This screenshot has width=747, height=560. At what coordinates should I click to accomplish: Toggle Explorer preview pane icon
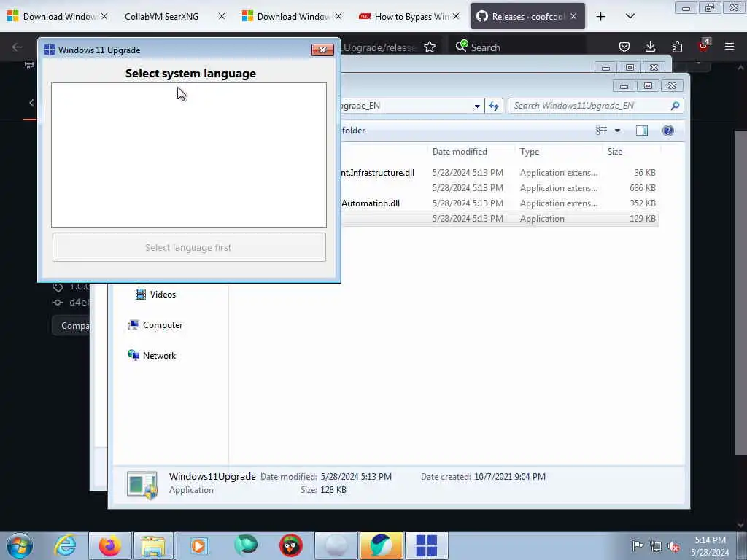[x=642, y=131]
